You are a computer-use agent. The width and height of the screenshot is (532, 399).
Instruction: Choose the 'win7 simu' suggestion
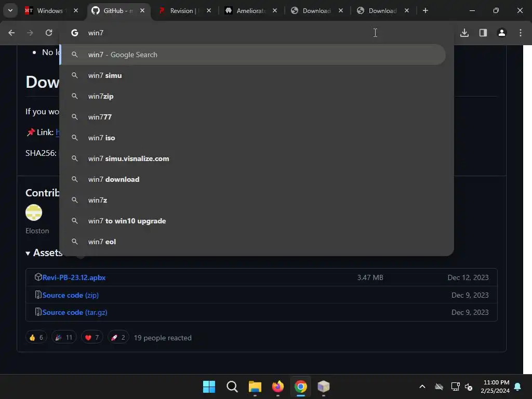coord(253,75)
